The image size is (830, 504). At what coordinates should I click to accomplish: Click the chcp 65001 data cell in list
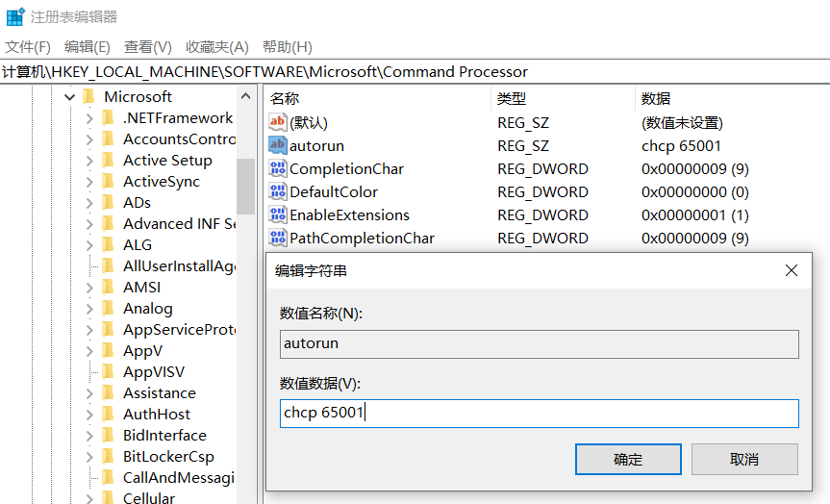point(681,145)
